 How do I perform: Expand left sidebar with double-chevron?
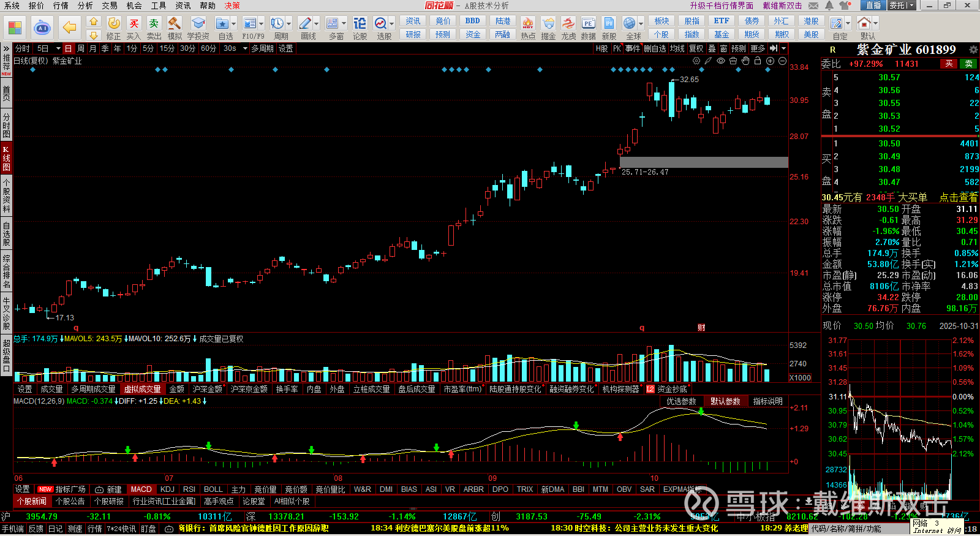(6, 48)
